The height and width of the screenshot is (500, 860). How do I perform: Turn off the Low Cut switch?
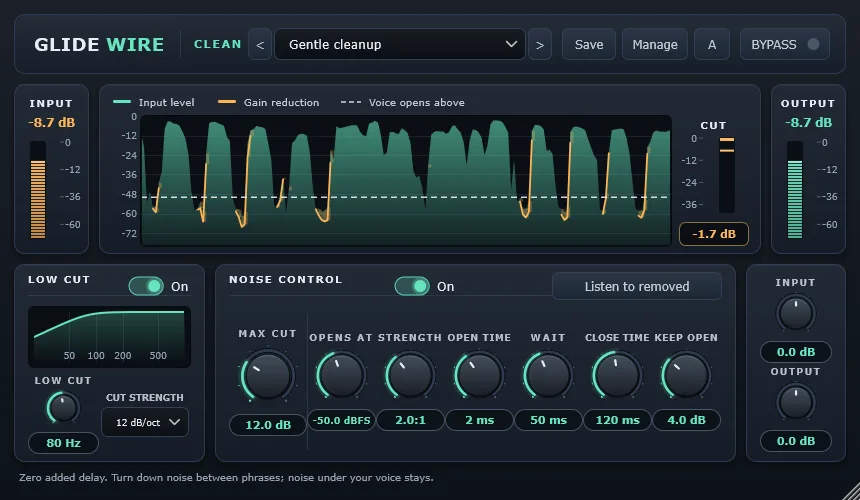146,286
